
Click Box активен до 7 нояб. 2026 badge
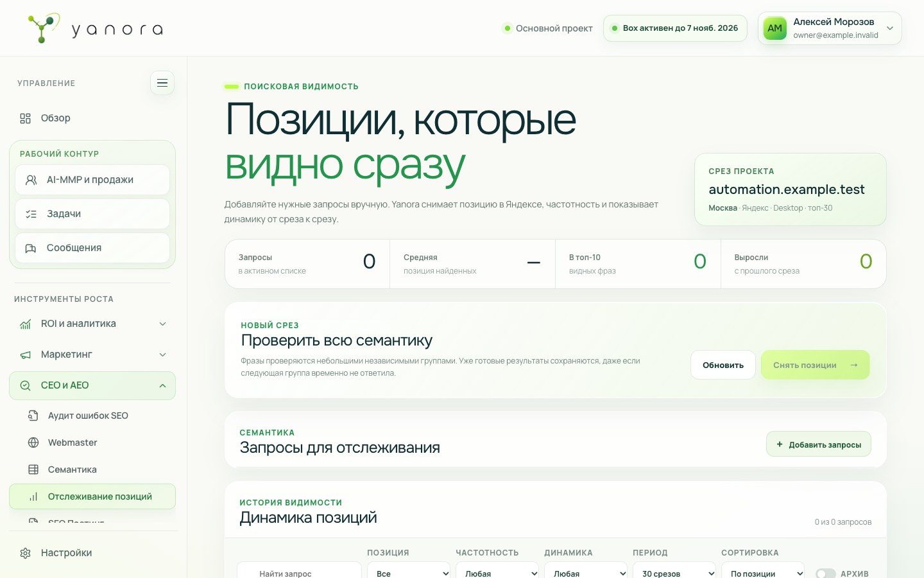pos(675,28)
